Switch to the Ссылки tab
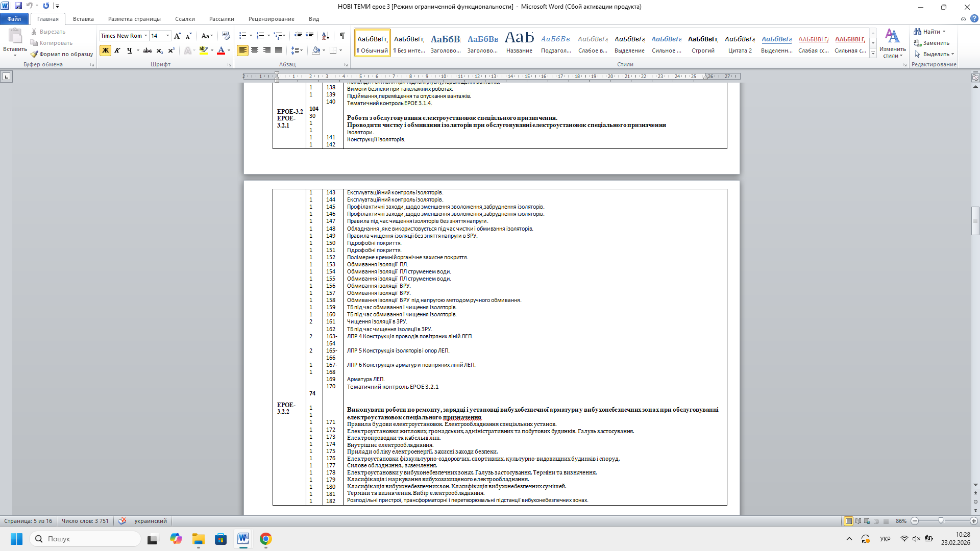The image size is (980, 551). click(185, 19)
